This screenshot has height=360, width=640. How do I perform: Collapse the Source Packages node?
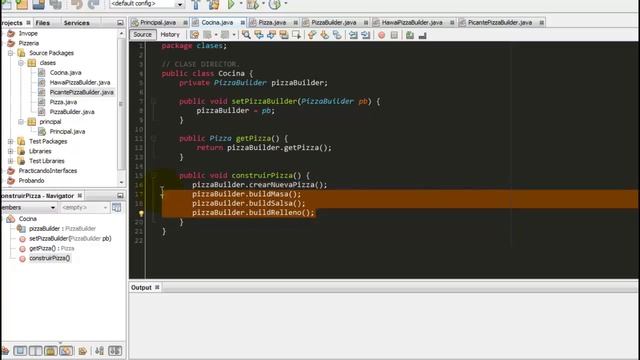[11, 53]
